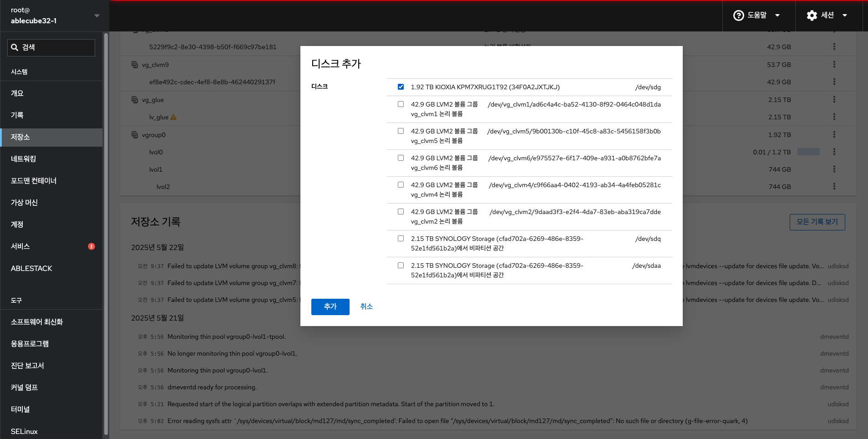Uncheck the KIOXIA 1.92 TB disk checkbox

pos(401,87)
